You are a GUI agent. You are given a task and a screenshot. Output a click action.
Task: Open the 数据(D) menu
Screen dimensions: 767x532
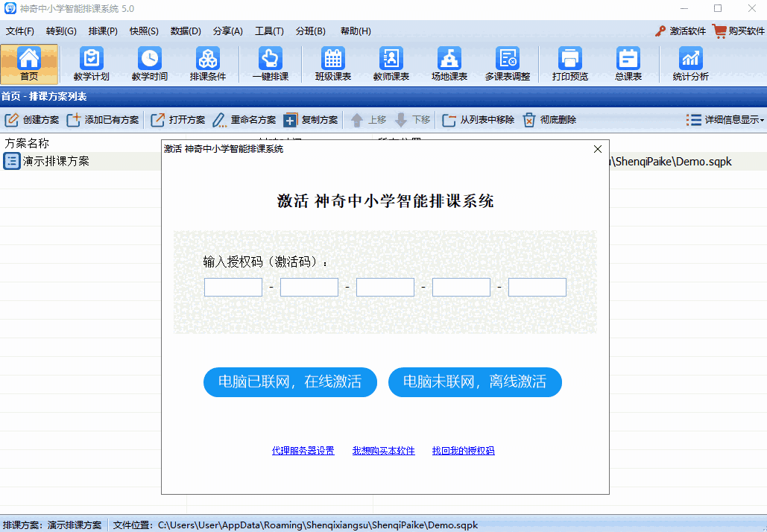pyautogui.click(x=186, y=31)
